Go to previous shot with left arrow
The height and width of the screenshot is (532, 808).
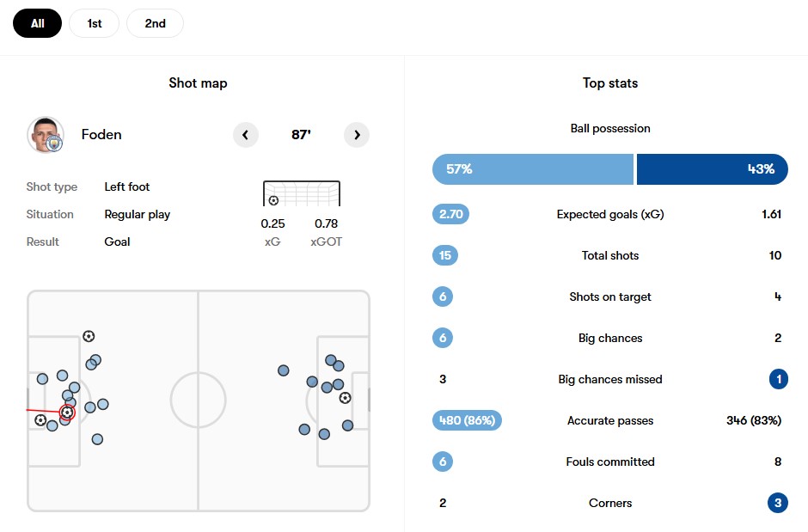tap(245, 135)
